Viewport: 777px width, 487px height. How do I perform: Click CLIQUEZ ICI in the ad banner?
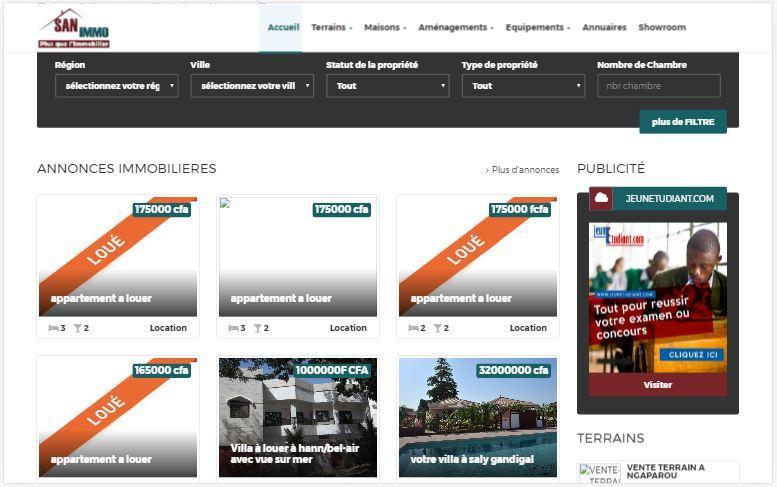[692, 355]
